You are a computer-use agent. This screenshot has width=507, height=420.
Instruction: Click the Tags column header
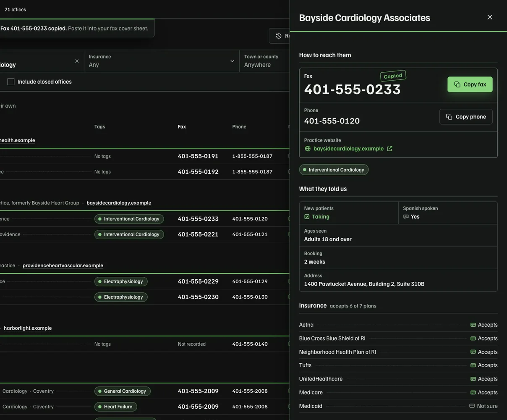pyautogui.click(x=100, y=127)
